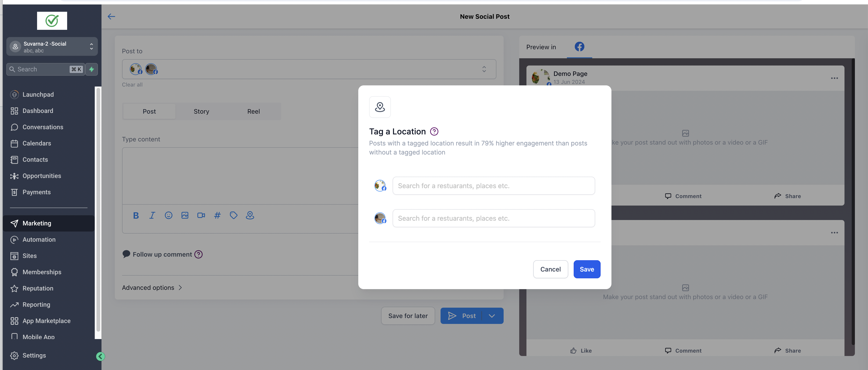Collapse the sidebar with the green arrow button
Viewport: 868px width, 370px height.
[100, 356]
